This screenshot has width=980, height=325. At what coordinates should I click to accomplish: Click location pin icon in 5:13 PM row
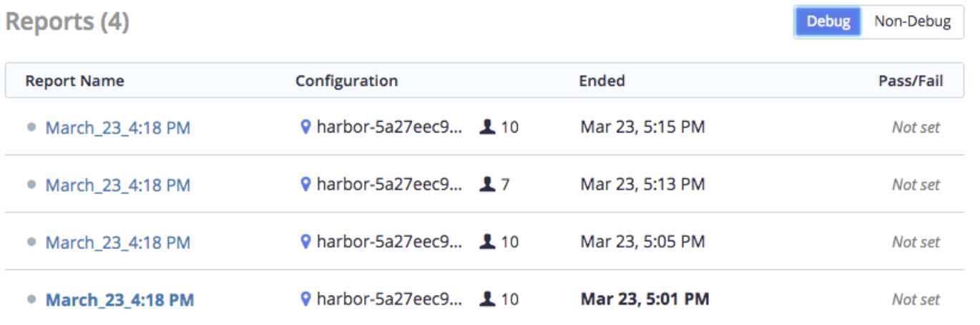click(305, 185)
